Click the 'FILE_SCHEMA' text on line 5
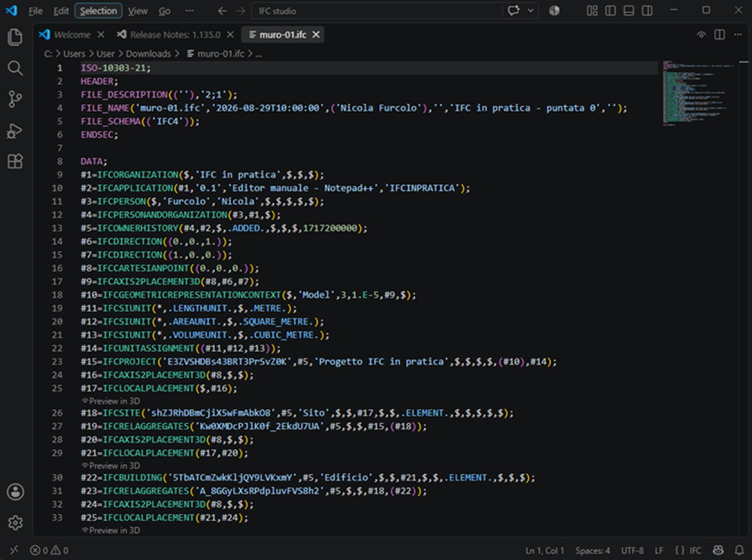Image resolution: width=752 pixels, height=560 pixels. pos(111,121)
